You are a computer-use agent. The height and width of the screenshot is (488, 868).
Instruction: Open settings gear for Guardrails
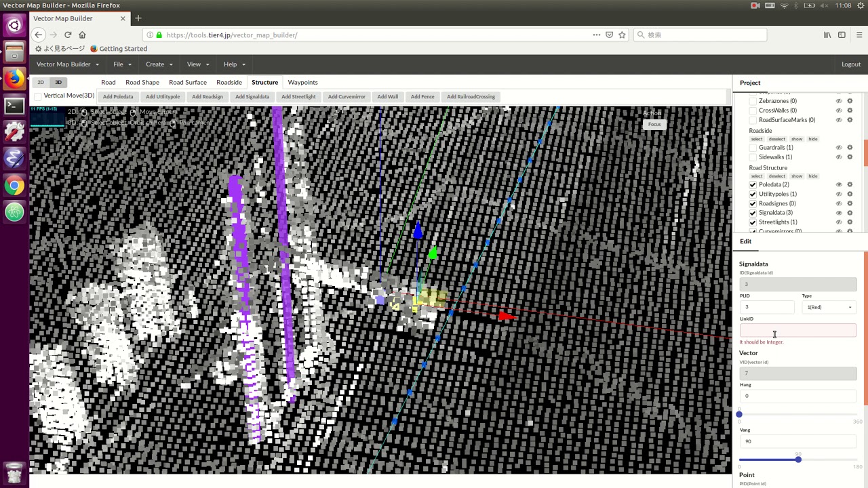pyautogui.click(x=850, y=148)
